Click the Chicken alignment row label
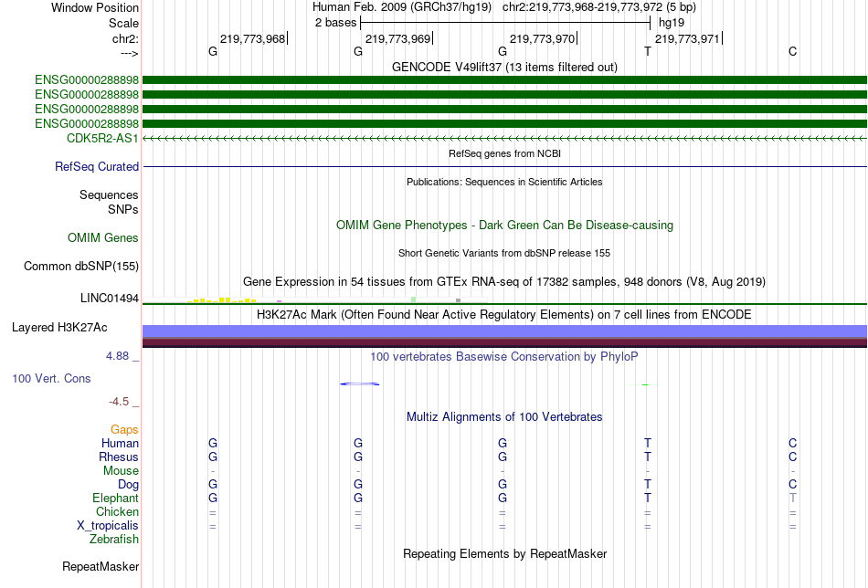This screenshot has height=588, width=868. coord(117,511)
